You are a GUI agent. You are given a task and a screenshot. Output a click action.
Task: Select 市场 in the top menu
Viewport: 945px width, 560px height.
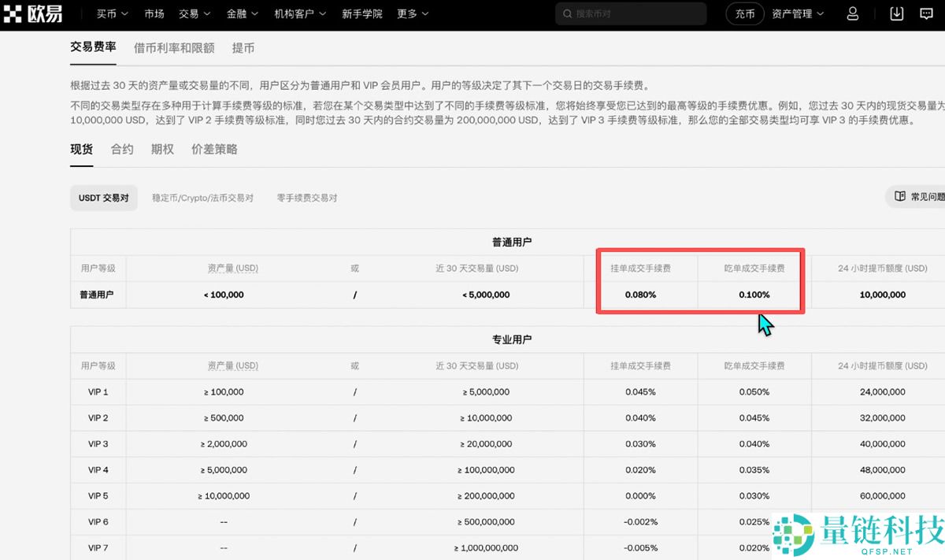[x=154, y=13]
